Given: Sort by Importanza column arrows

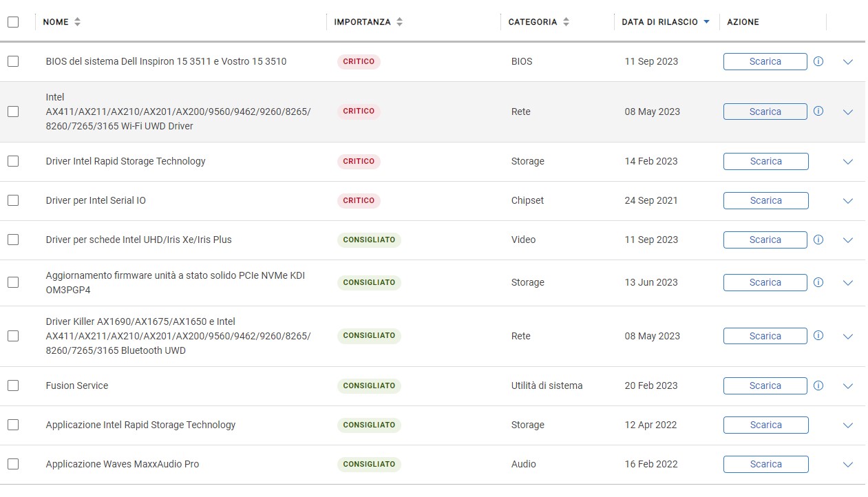Looking at the screenshot, I should [x=399, y=22].
